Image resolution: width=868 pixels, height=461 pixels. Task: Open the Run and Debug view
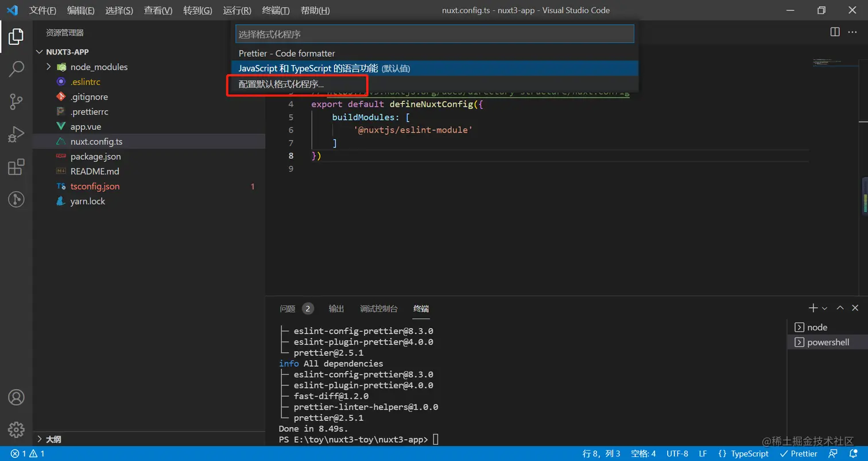click(16, 135)
